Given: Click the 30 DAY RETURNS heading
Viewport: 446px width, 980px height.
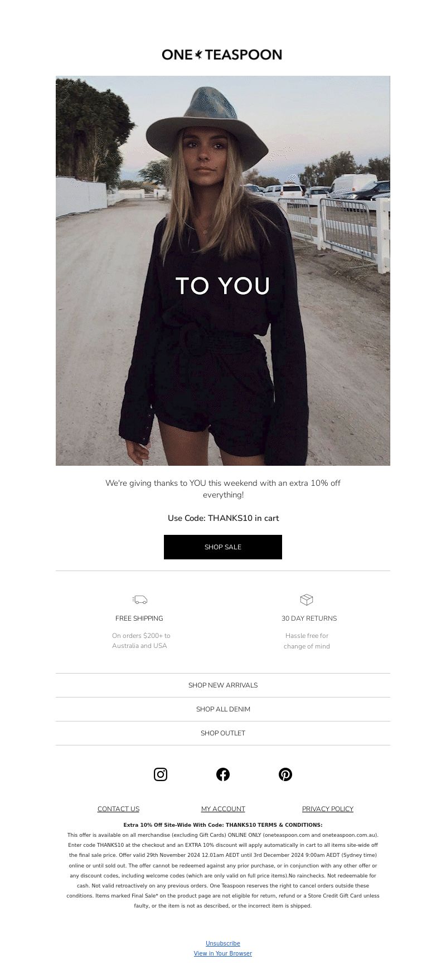Looking at the screenshot, I should [309, 618].
